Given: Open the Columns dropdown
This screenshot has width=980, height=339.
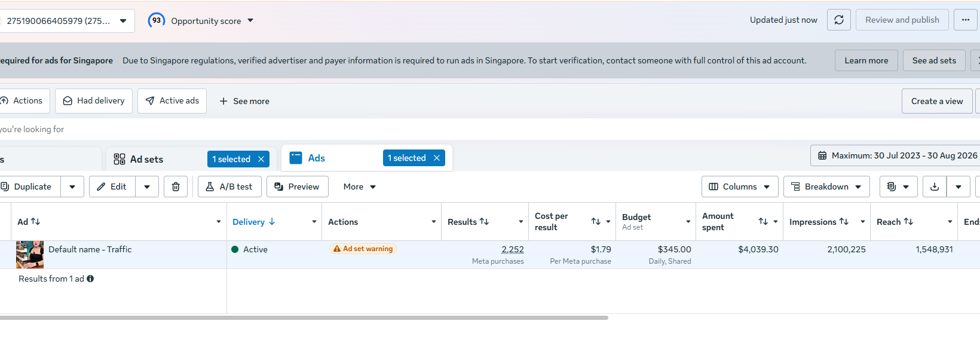Looking at the screenshot, I should 740,187.
